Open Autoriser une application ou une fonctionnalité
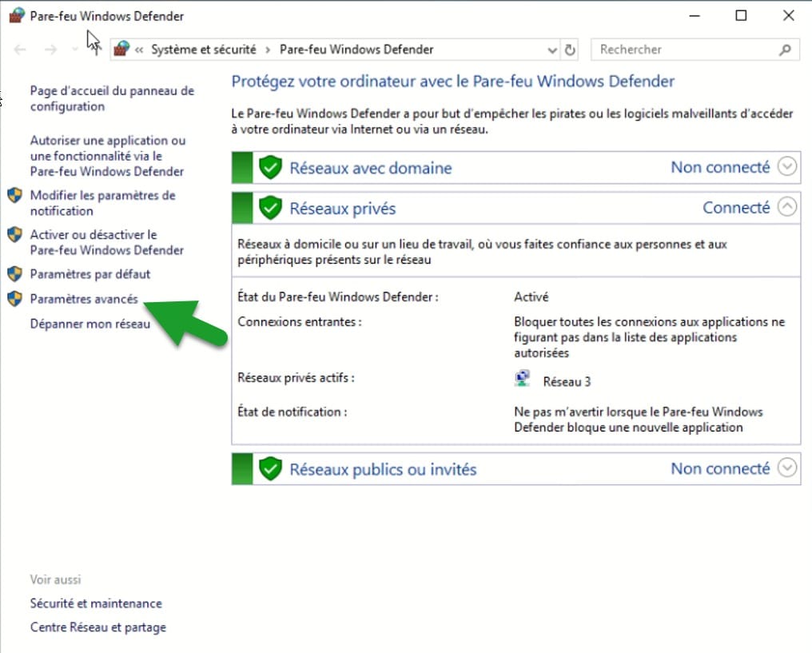 tap(108, 156)
